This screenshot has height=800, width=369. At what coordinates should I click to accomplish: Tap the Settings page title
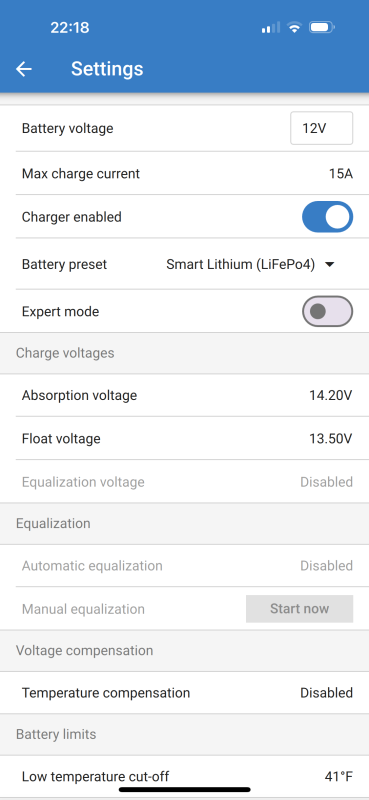pyautogui.click(x=107, y=69)
